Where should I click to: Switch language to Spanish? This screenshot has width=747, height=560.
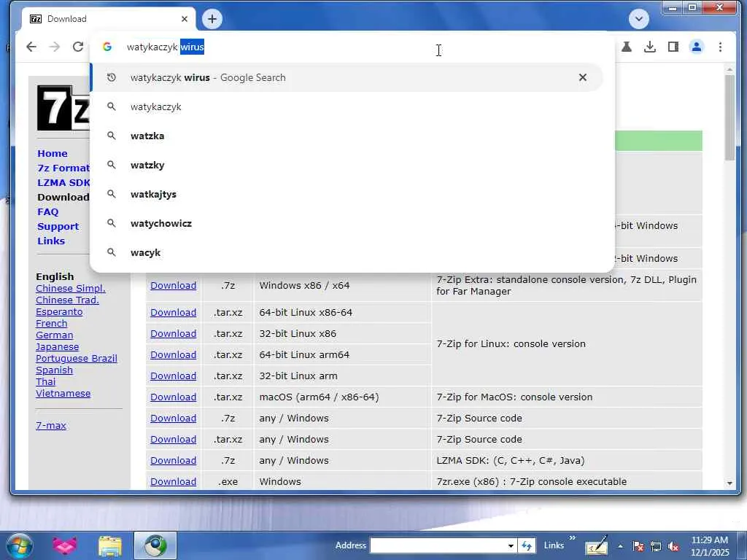pos(54,370)
